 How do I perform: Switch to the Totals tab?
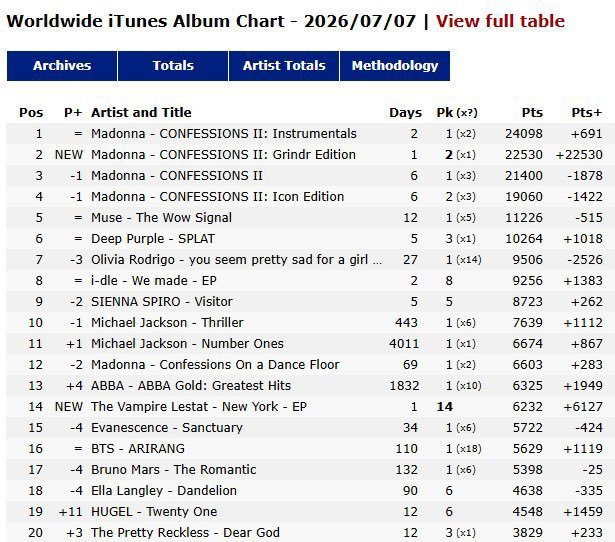click(x=173, y=65)
